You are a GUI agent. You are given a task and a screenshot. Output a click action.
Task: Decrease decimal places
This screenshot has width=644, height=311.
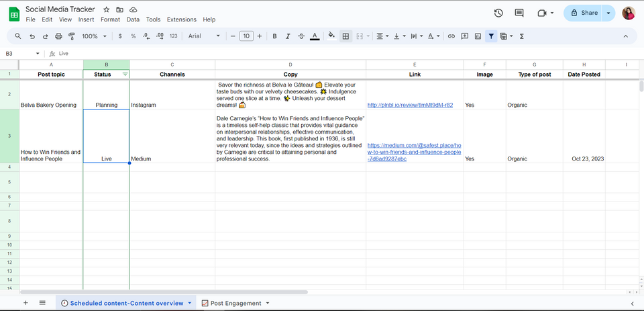click(x=147, y=36)
